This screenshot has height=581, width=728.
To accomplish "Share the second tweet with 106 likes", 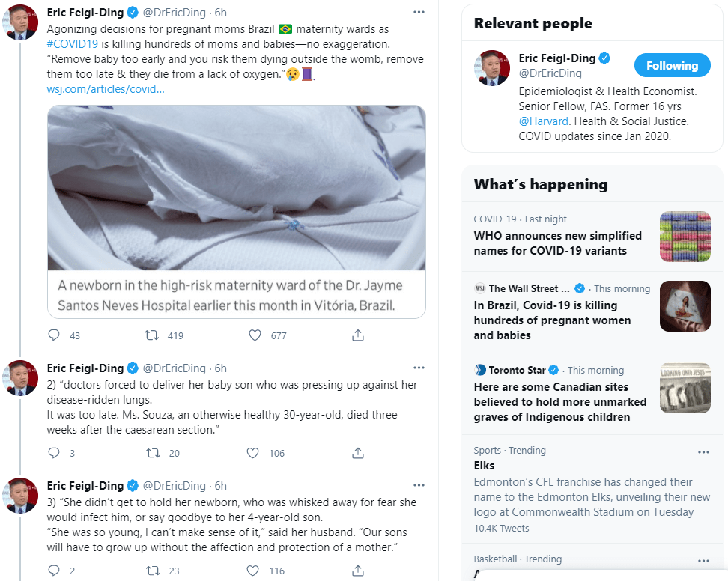I will 358,453.
